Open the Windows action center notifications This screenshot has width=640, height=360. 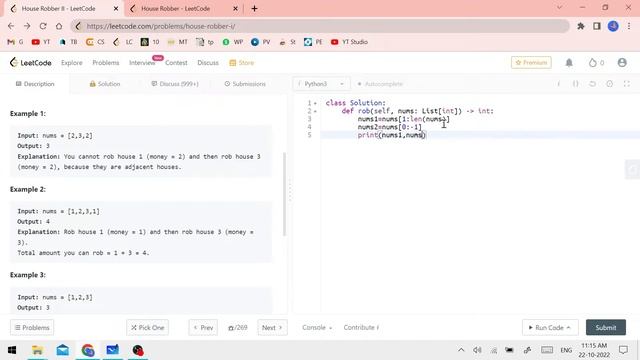623,350
